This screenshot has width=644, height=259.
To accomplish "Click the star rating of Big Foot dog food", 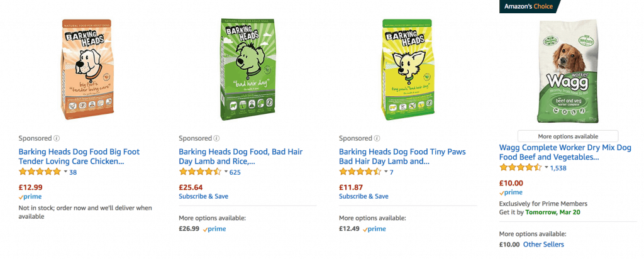I will click(x=40, y=172).
